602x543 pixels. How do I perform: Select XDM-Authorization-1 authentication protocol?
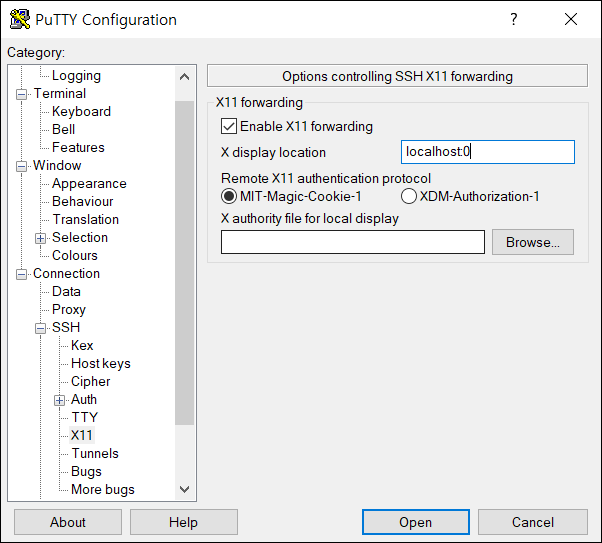point(408,196)
